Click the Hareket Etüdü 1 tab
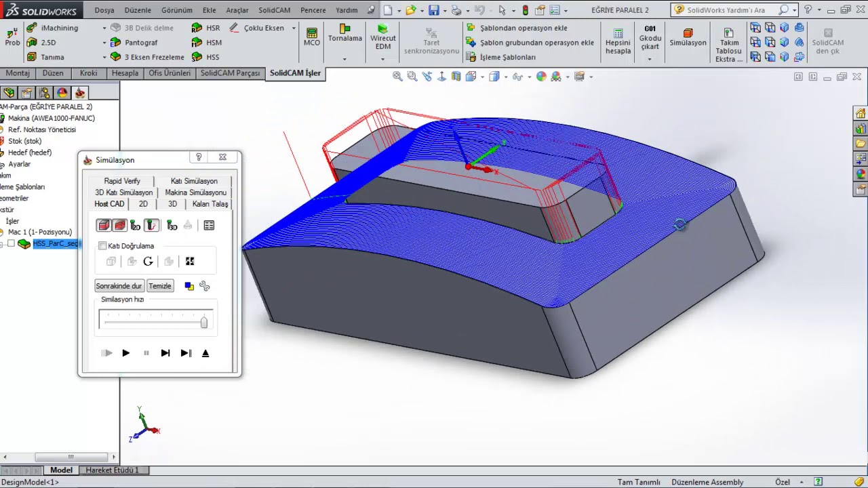 click(x=112, y=470)
